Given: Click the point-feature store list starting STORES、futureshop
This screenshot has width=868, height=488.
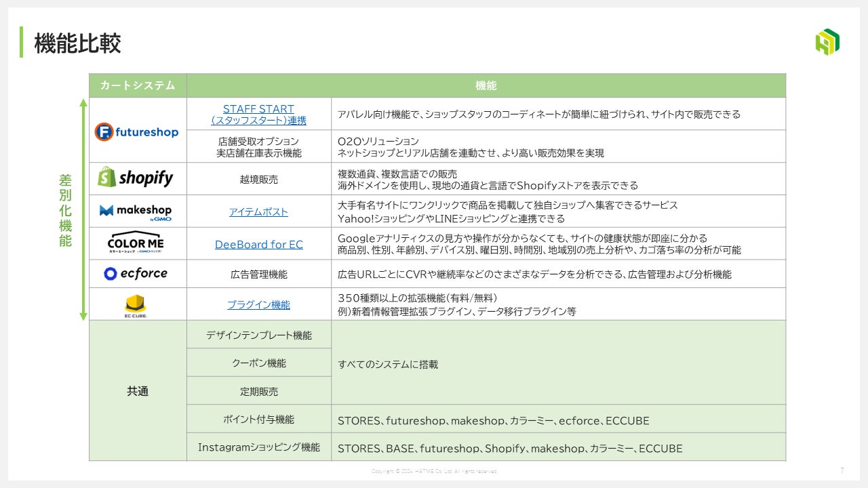Looking at the screenshot, I should [x=494, y=421].
